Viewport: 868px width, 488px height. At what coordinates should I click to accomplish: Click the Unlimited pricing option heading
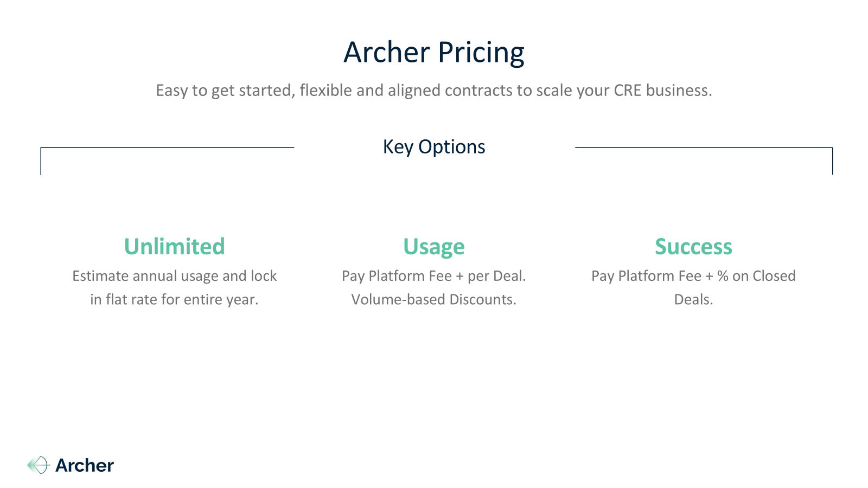pyautogui.click(x=174, y=247)
